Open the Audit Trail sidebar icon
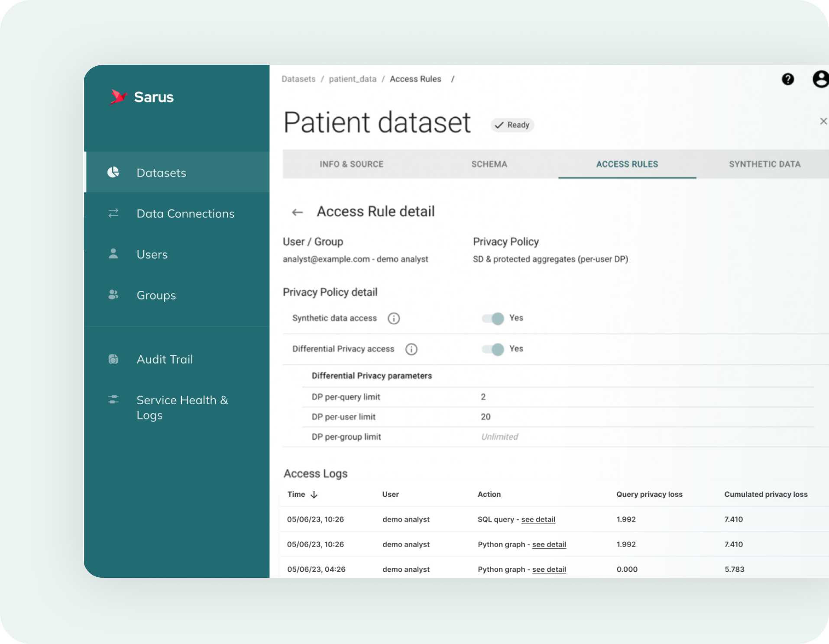The width and height of the screenshot is (829, 644). (x=113, y=359)
